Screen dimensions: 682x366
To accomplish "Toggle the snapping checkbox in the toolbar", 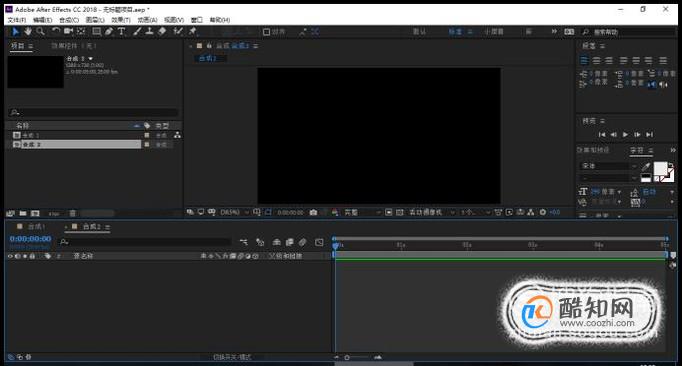I will pyautogui.click(x=267, y=32).
